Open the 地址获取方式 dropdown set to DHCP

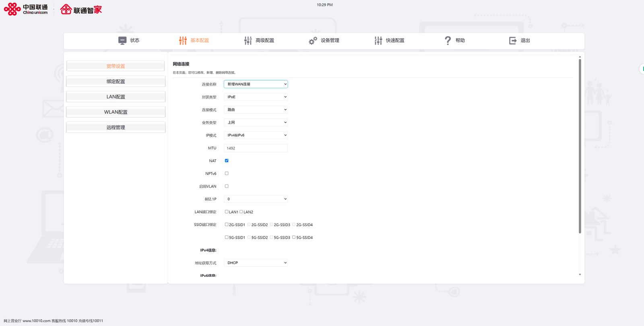pos(256,263)
